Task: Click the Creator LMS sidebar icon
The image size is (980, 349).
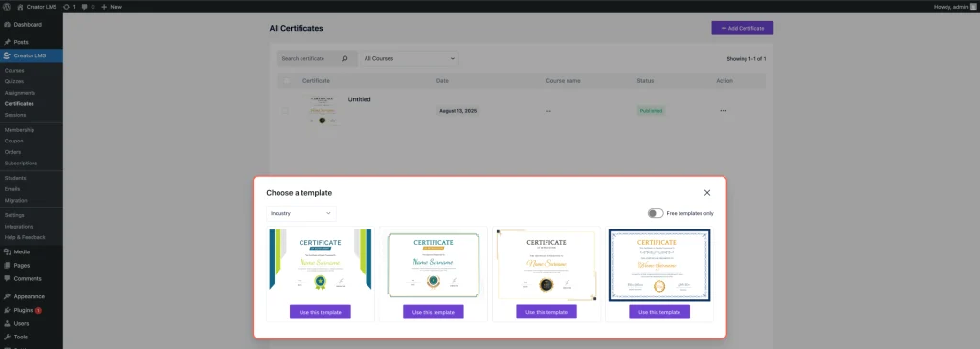Action: (x=7, y=55)
